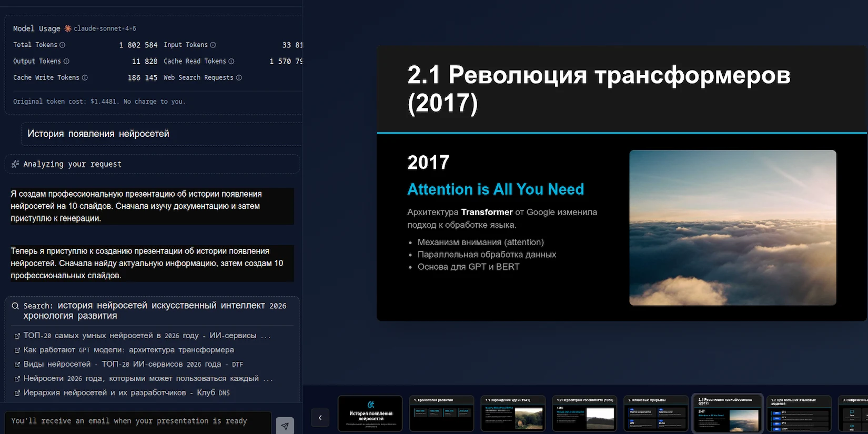868x434 pixels.
Task: Select thumbnail 1.1 Зарождение идей (1943)
Action: coord(513,414)
